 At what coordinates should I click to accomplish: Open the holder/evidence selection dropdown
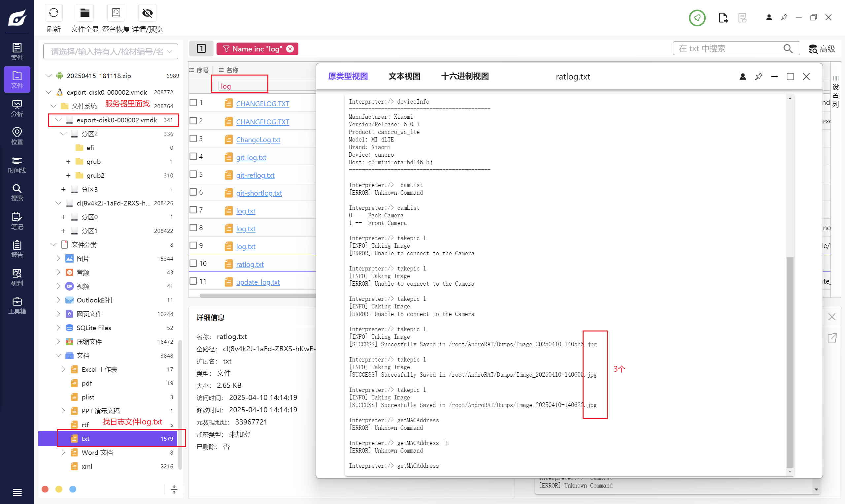111,51
